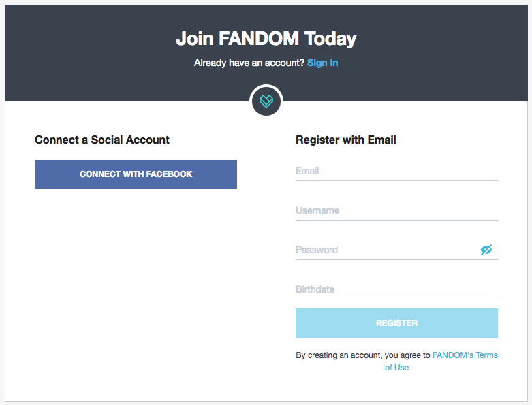Open FANDOM's Terms of Use link
The image size is (532, 405).
coord(465,355)
